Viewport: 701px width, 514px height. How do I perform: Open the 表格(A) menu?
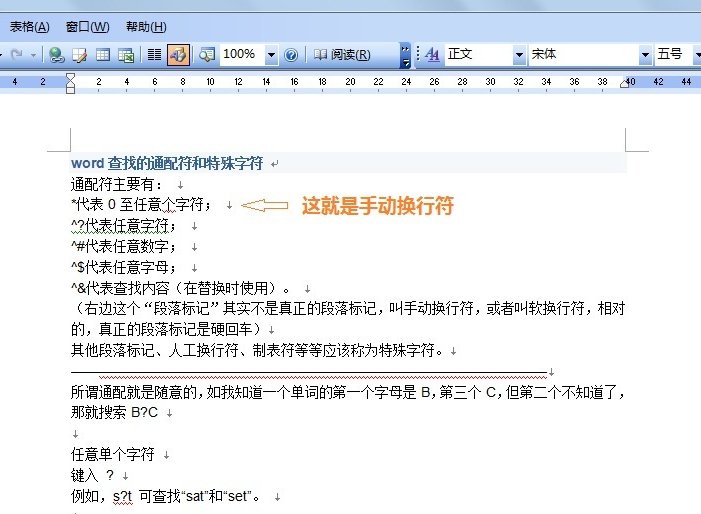click(x=30, y=27)
